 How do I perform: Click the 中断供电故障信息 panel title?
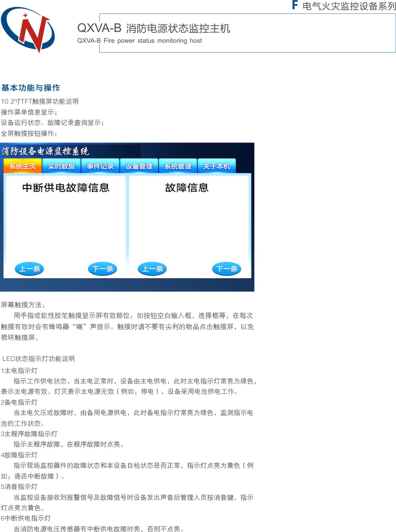click(x=66, y=188)
